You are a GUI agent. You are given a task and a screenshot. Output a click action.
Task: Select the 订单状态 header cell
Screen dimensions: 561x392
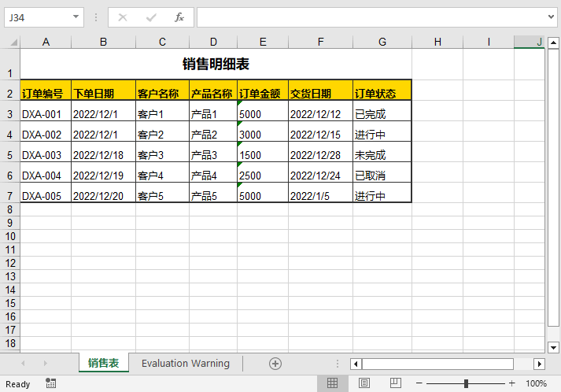pos(382,90)
